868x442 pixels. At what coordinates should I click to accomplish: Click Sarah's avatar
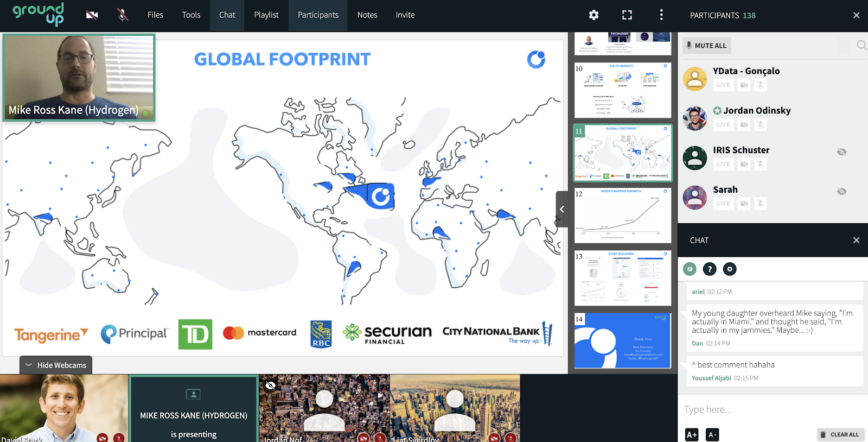click(x=695, y=198)
